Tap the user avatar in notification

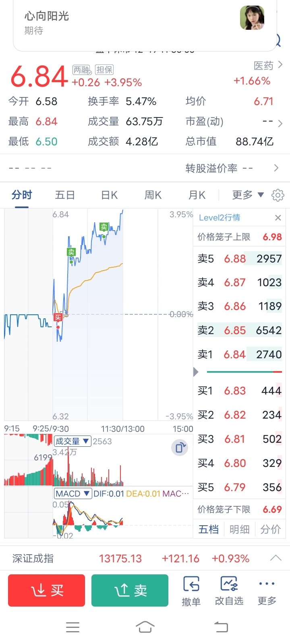(x=252, y=18)
